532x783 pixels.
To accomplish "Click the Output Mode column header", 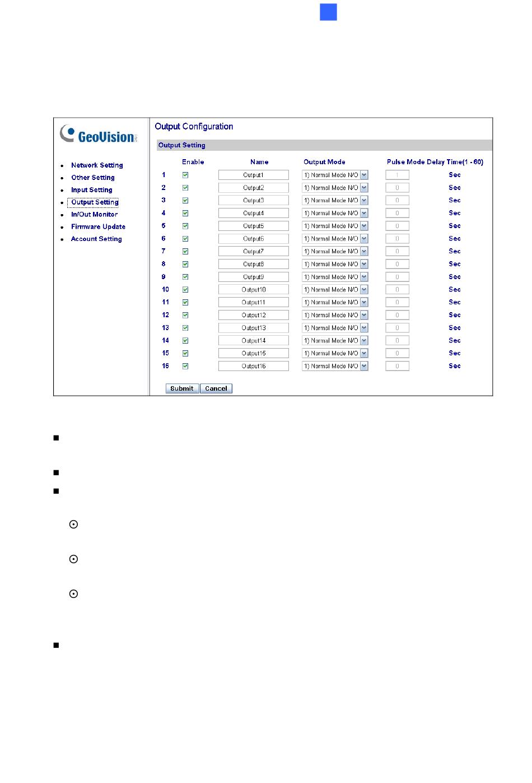I will click(x=324, y=162).
